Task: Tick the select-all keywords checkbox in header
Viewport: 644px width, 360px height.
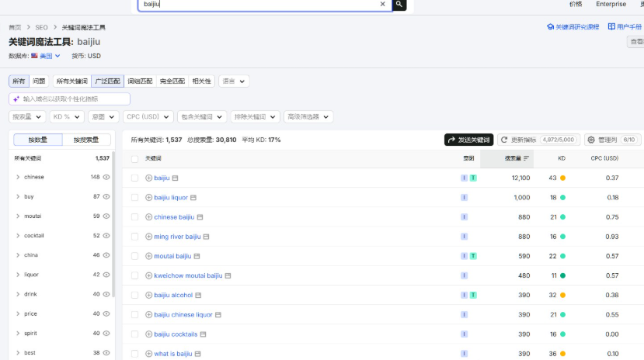Action: 134,159
